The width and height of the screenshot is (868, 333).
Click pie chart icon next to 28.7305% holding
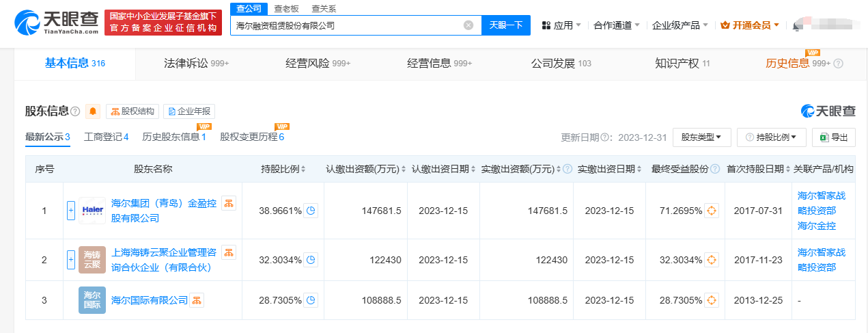pyautogui.click(x=311, y=300)
